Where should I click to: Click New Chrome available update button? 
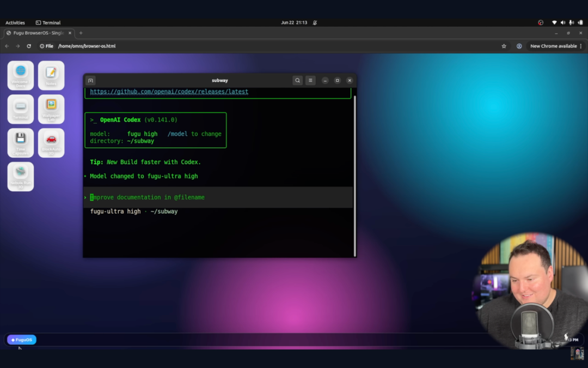(x=554, y=46)
